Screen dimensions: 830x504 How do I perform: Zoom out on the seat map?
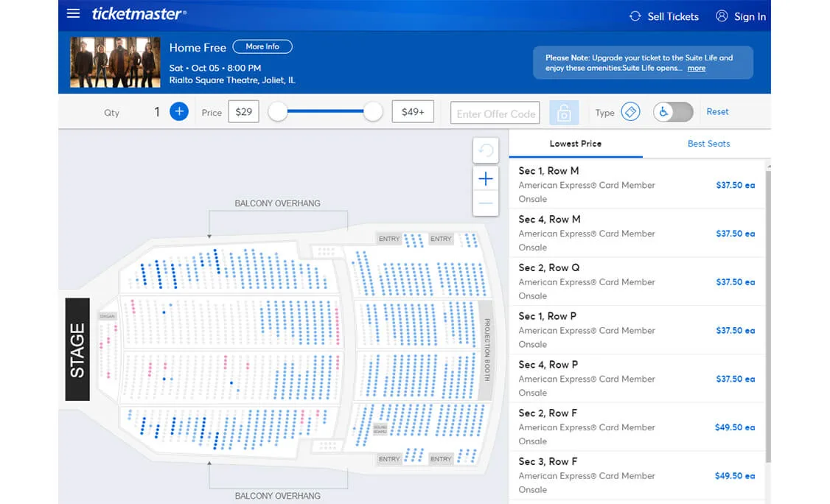coord(486,203)
